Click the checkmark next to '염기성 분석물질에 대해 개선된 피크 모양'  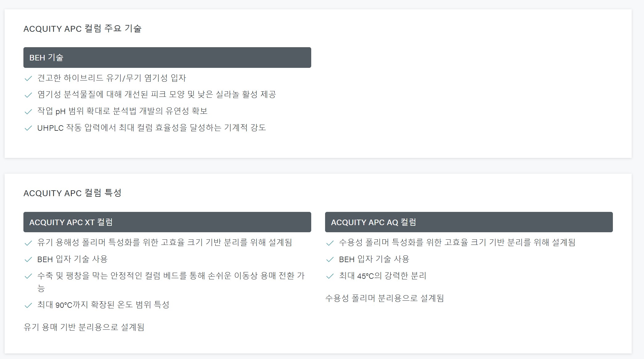coord(28,95)
